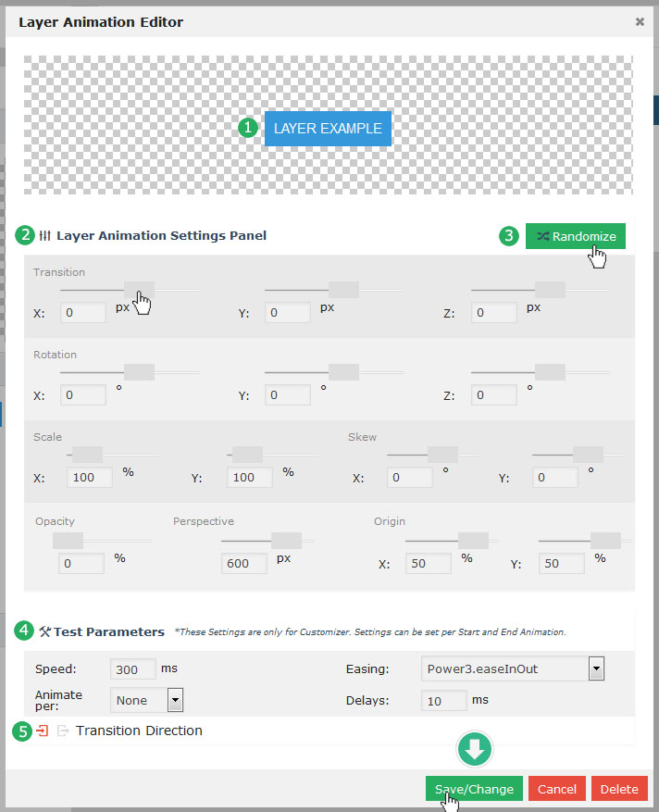Close the Layer Animation Editor dialog

pos(640,21)
